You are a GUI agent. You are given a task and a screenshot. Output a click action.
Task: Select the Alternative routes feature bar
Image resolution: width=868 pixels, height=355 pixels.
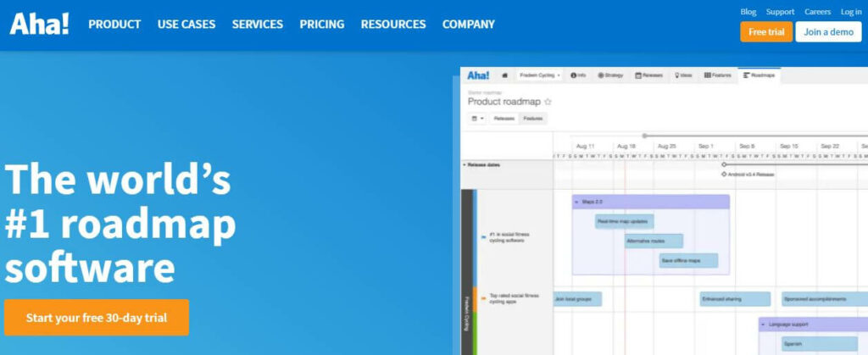click(654, 241)
